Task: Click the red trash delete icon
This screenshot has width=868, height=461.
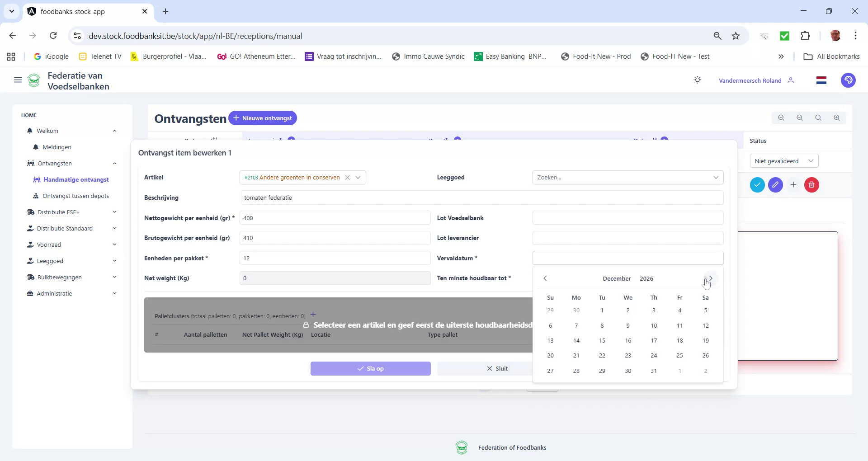Action: tap(811, 185)
